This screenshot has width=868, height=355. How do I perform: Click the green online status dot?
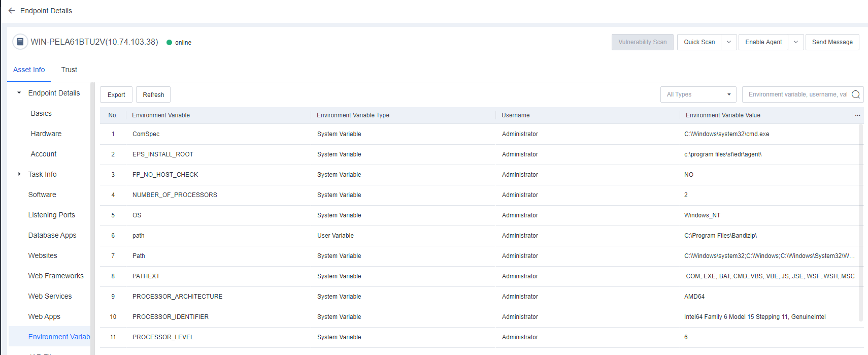pyautogui.click(x=170, y=43)
